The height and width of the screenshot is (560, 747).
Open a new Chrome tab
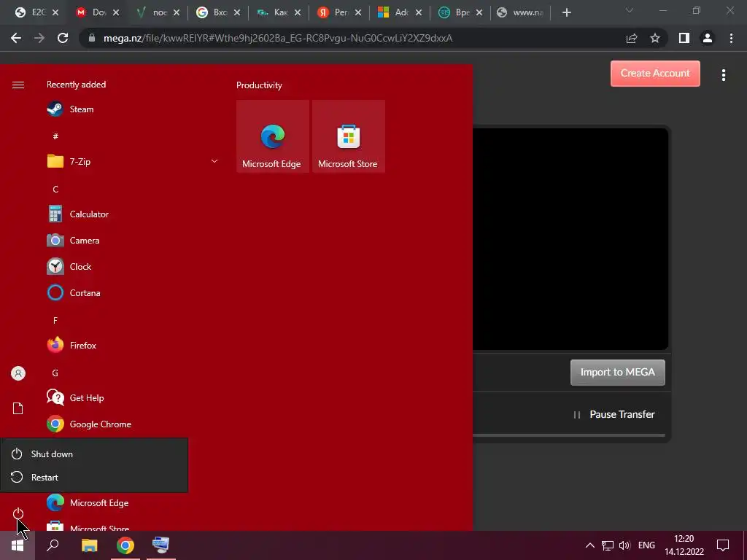566,13
